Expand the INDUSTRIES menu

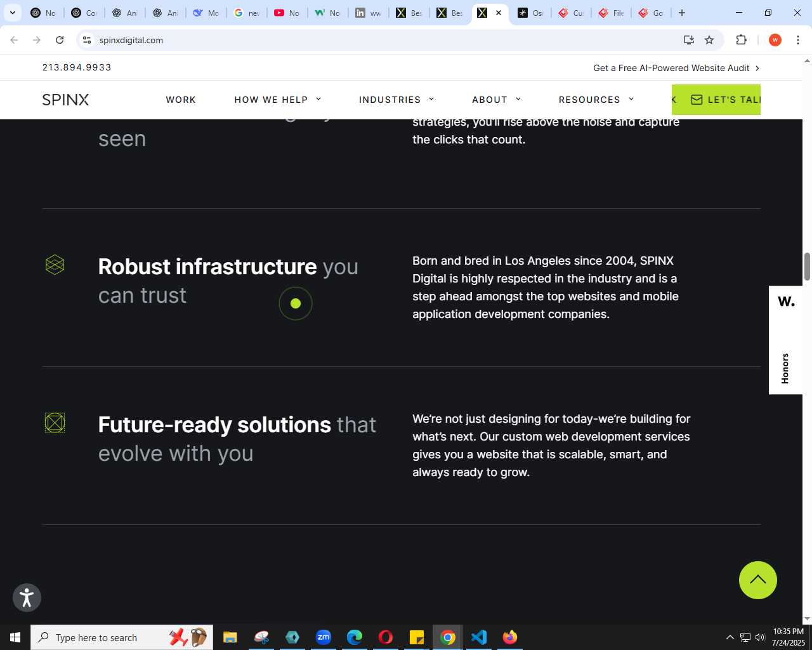click(x=396, y=100)
